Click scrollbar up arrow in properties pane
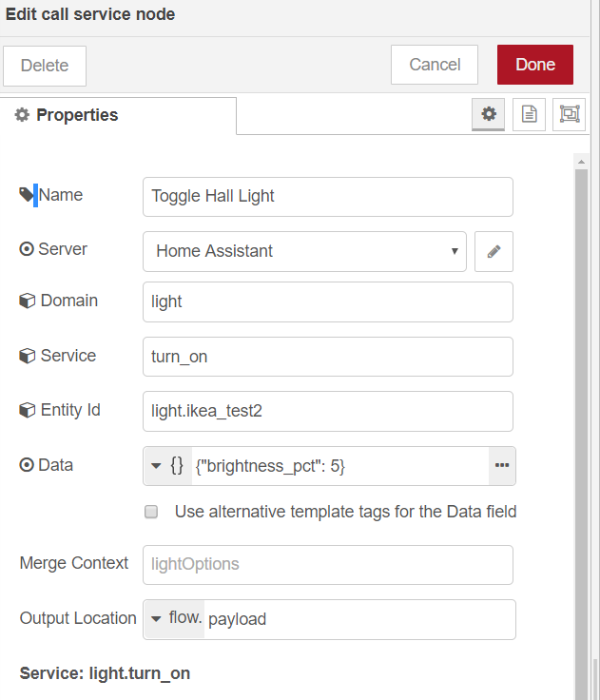 pyautogui.click(x=581, y=162)
